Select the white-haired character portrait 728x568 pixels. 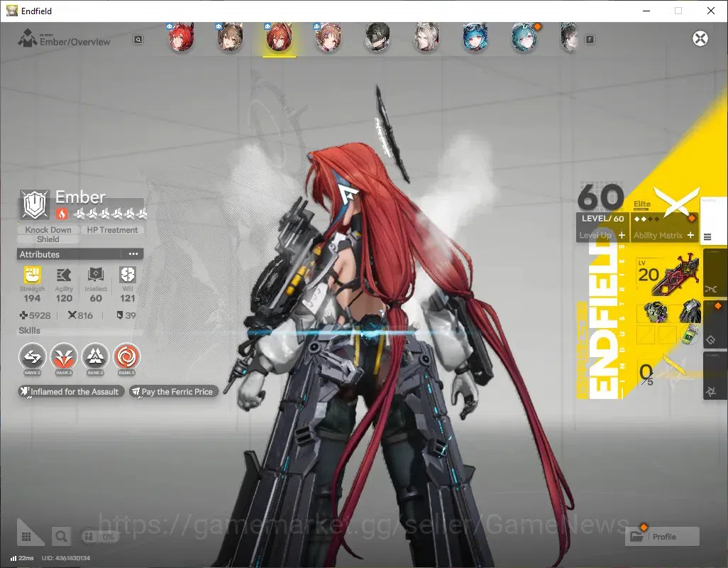coord(426,37)
